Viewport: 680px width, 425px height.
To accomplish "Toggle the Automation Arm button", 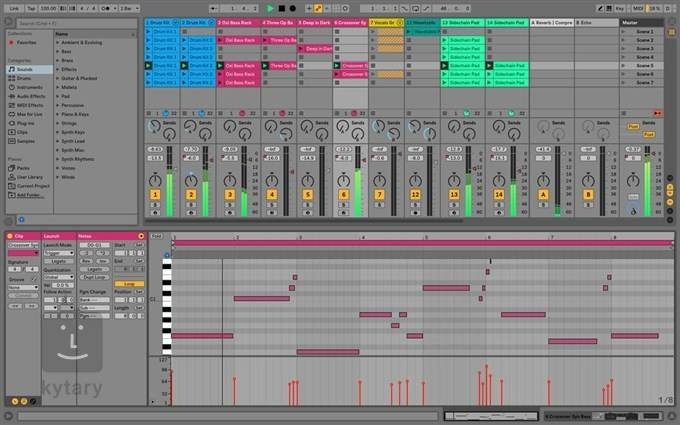I will pos(318,8).
